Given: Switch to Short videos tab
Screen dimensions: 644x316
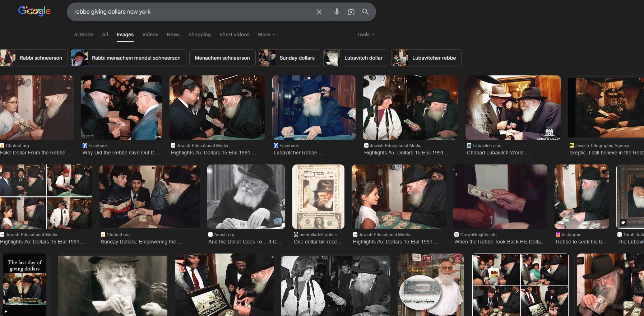Looking at the screenshot, I should coord(234,34).
